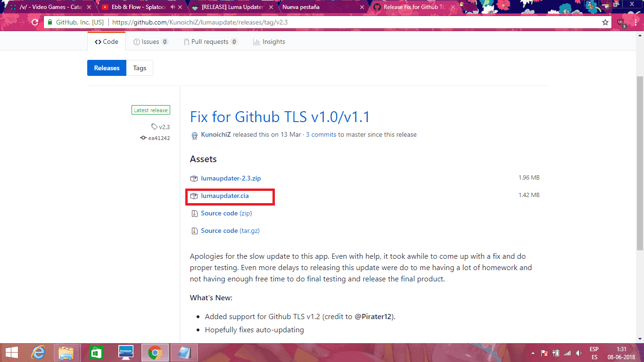The height and width of the screenshot is (362, 644).
Task: Click the Source code (tar.gz) file icon
Action: coord(194,230)
